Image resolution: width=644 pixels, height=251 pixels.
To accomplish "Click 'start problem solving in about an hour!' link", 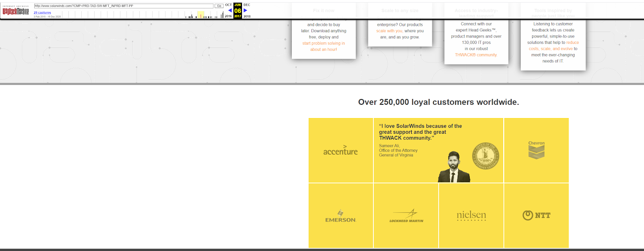I will tap(324, 46).
